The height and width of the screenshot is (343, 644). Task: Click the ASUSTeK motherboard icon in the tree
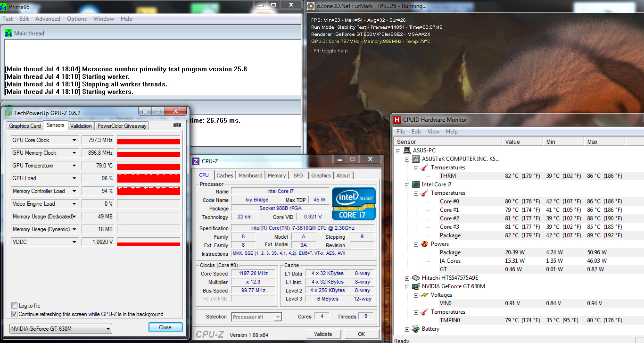point(416,159)
